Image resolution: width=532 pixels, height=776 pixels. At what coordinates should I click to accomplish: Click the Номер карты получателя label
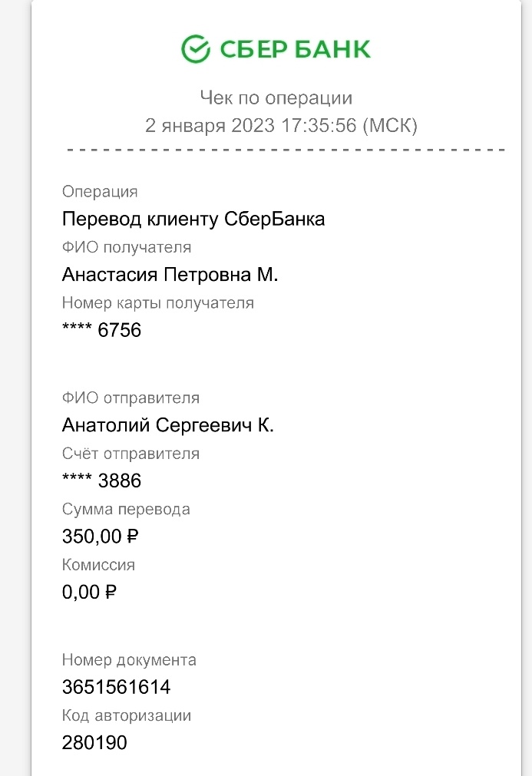158,303
